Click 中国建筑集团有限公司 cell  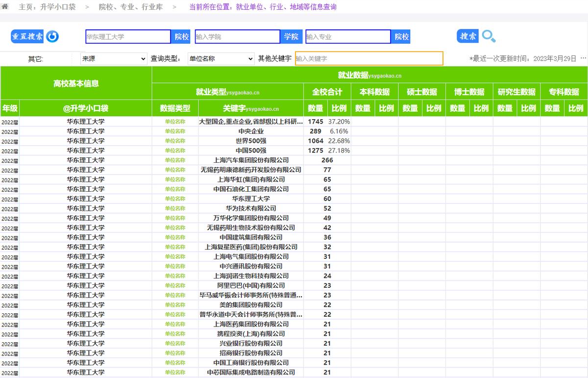[x=251, y=237]
